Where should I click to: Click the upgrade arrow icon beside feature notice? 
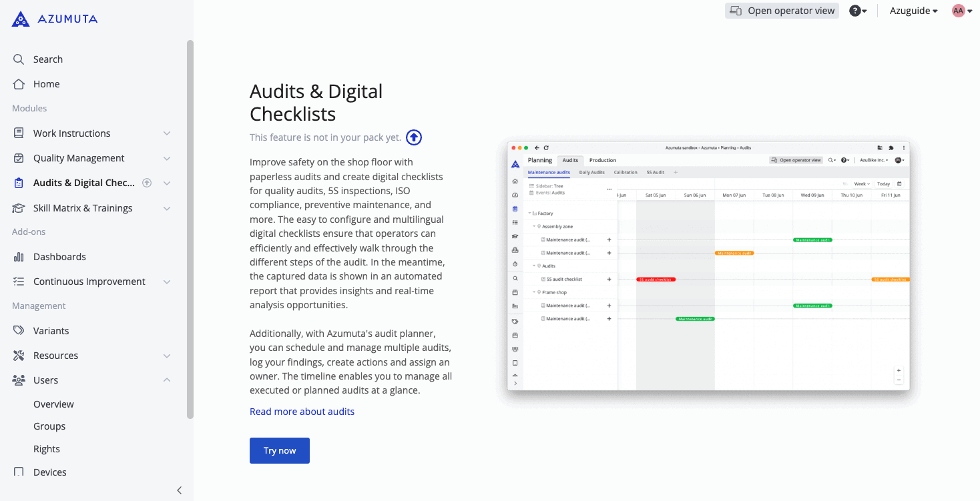(414, 137)
